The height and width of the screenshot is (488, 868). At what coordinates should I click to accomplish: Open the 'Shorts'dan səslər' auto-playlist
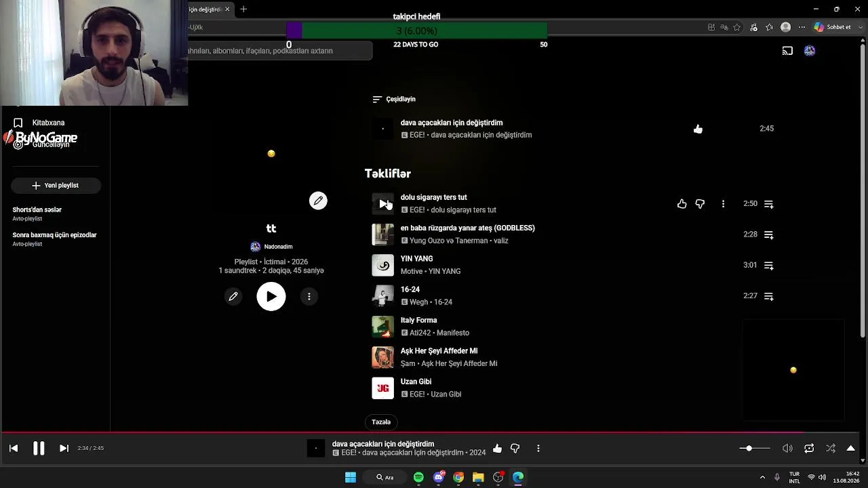click(x=37, y=213)
